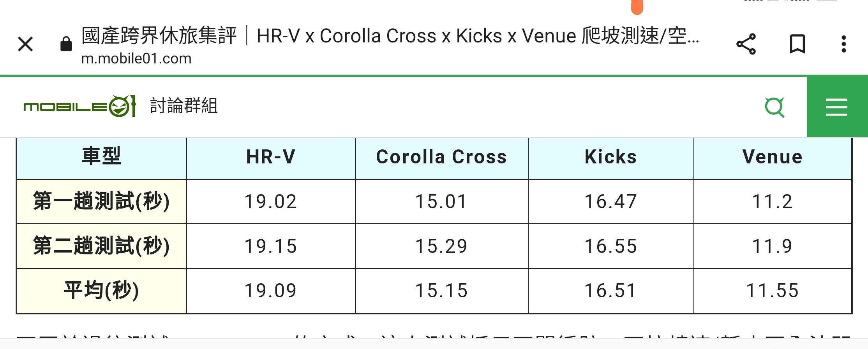Click the Mobile01 logo
This screenshot has width=868, height=349.
pyautogui.click(x=79, y=106)
